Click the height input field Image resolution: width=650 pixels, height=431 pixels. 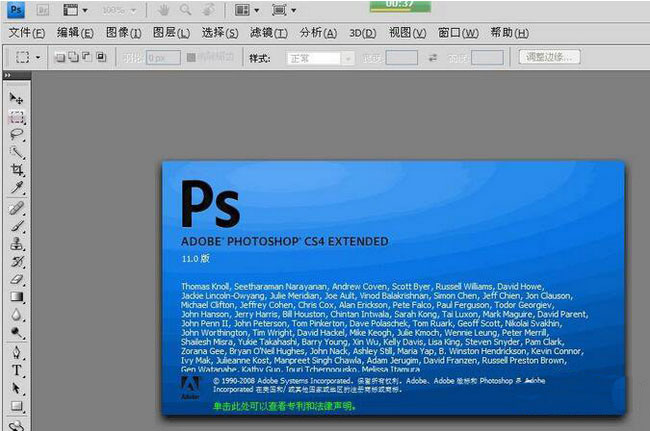[488, 58]
